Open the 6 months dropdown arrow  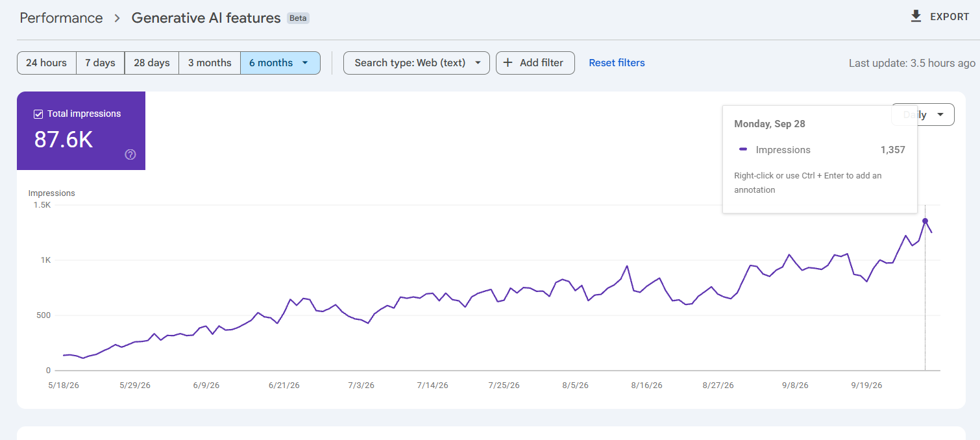[305, 63]
